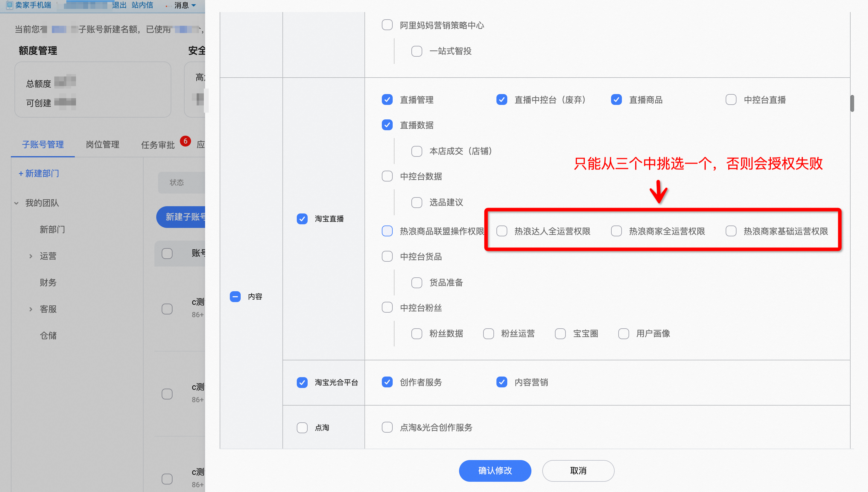Viewport: 868px width, 492px height.
Task: Select 热浪商家全运营权限 checkbox
Action: 616,231
